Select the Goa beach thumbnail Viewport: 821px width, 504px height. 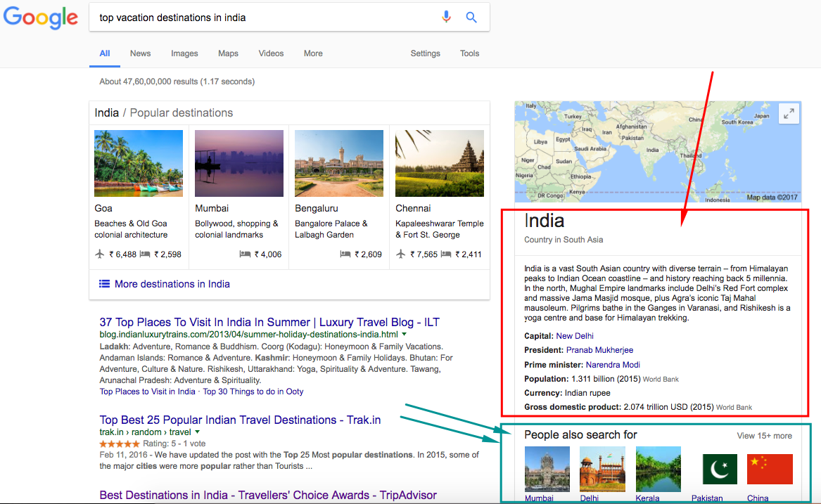pyautogui.click(x=139, y=163)
